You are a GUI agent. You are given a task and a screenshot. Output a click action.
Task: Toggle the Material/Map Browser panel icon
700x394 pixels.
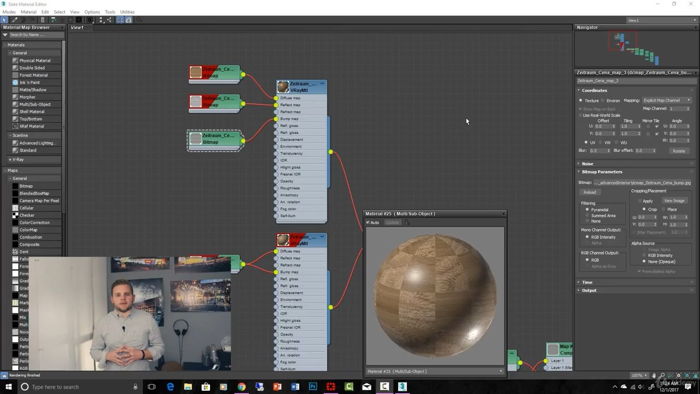[120, 20]
